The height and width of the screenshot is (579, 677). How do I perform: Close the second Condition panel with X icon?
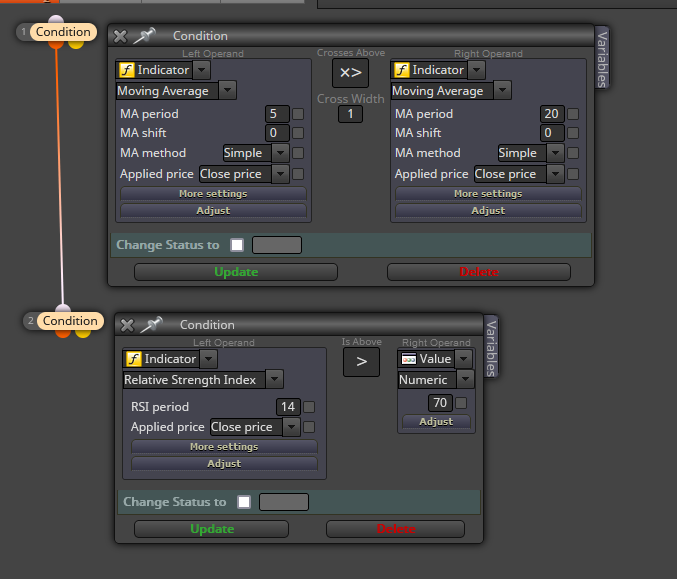coord(127,325)
